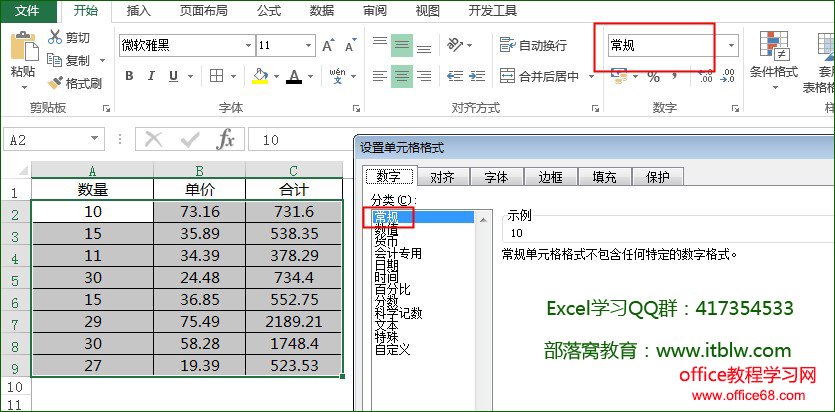Screen dimensions: 835x412
Task: Open the 填充 tab in format dialog
Action: pos(604,177)
